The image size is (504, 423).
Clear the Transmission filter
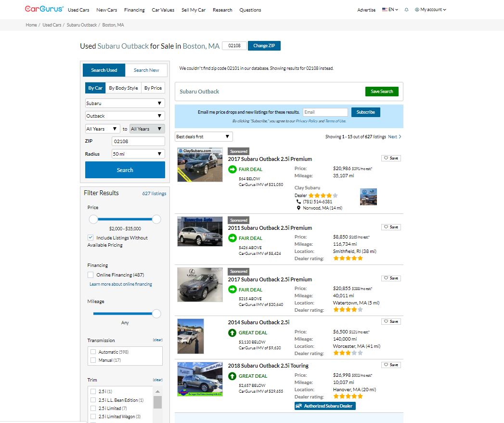click(157, 340)
